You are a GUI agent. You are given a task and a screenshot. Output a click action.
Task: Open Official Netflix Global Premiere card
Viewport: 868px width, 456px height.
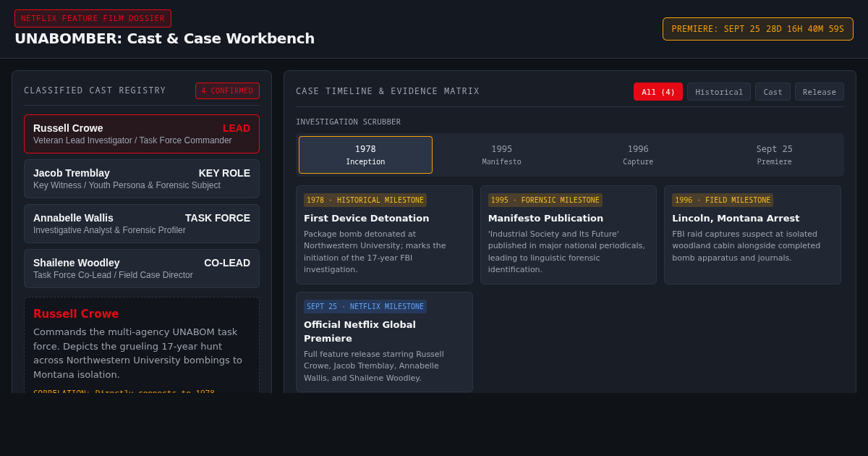pos(384,342)
